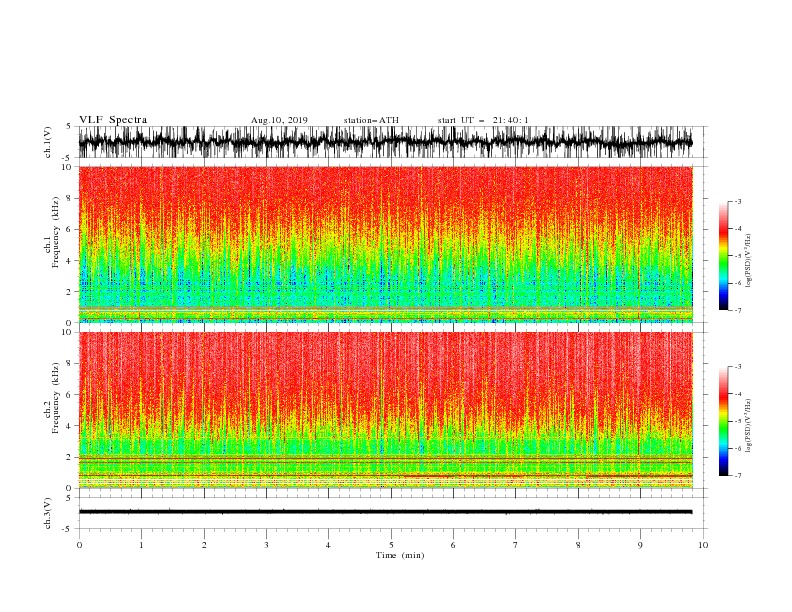Screen dimensions: 792x612
Task: Click the ch.1 color bar log(PSD) label
Action: pyautogui.click(x=749, y=261)
